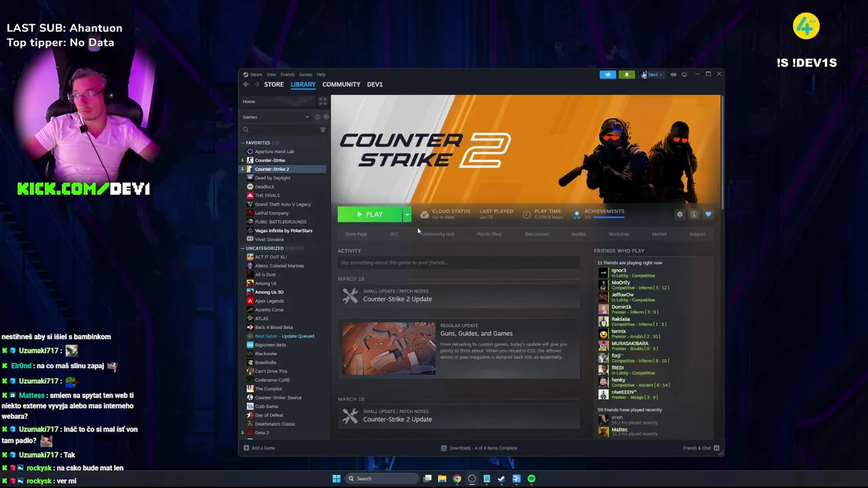Open Chrome from the Windows taskbar

point(457,479)
